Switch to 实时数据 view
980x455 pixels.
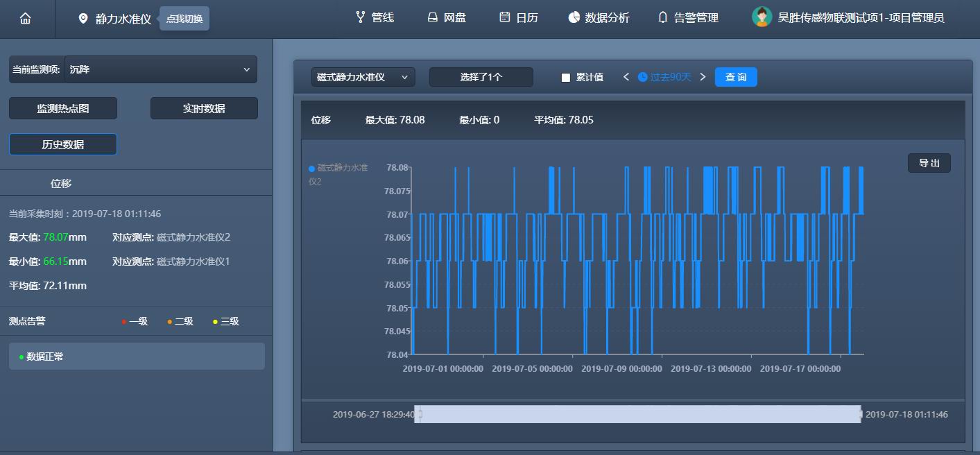point(204,108)
